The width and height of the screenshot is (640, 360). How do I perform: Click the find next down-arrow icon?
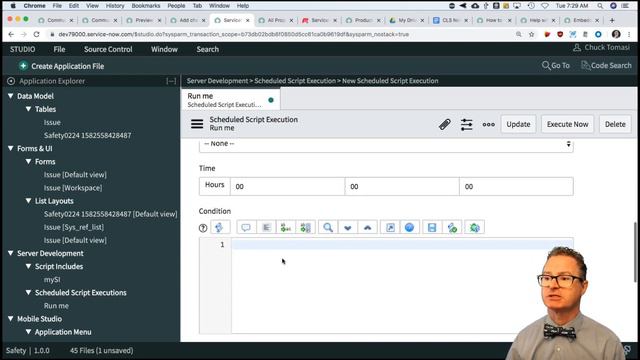348,227
